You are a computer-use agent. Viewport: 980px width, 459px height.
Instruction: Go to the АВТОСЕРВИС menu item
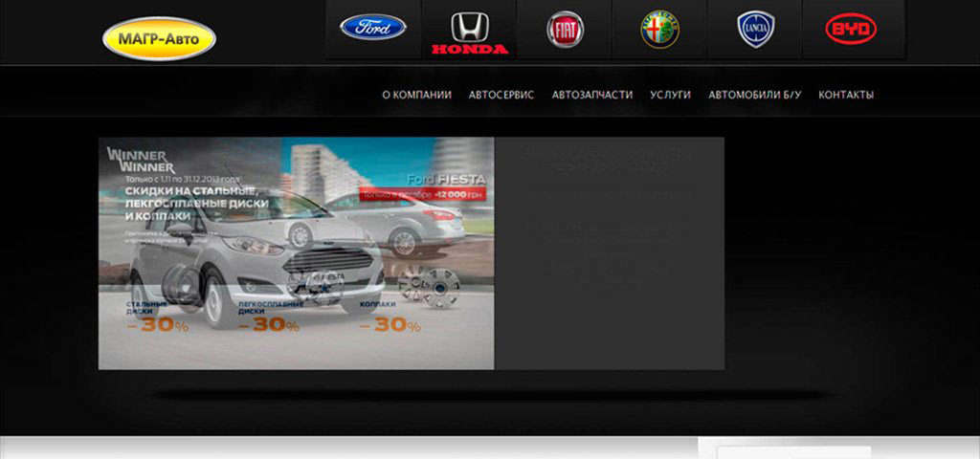(501, 95)
